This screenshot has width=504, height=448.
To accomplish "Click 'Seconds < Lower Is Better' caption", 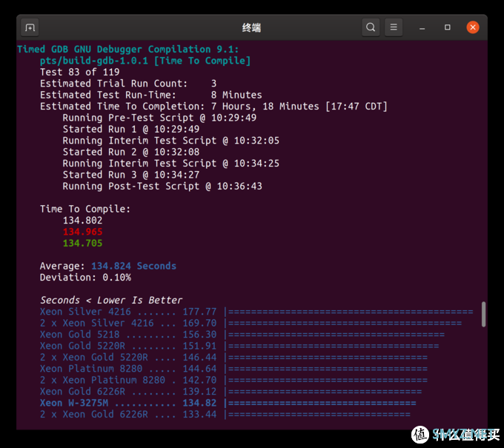I will [x=111, y=301].
